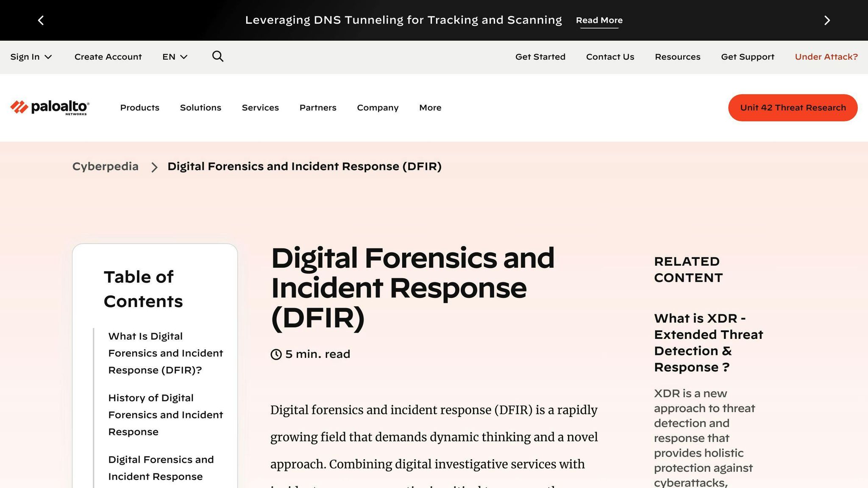
Task: Open the Solutions menu
Action: tap(200, 108)
